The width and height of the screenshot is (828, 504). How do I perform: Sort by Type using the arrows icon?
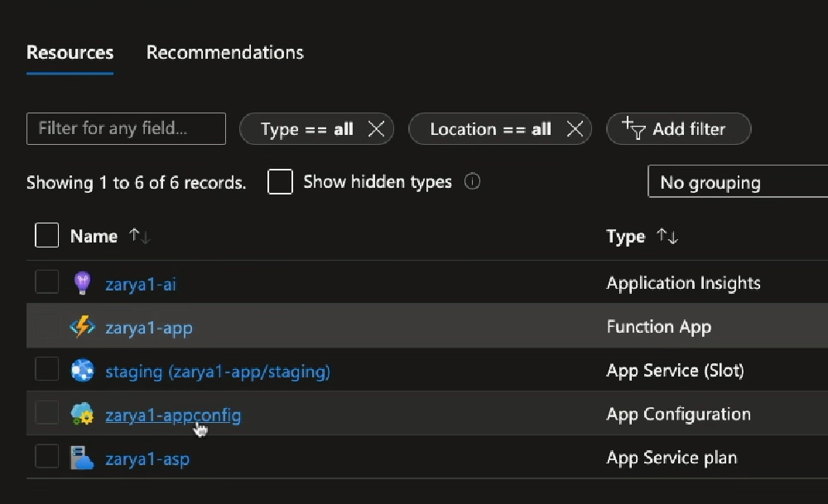pos(667,236)
